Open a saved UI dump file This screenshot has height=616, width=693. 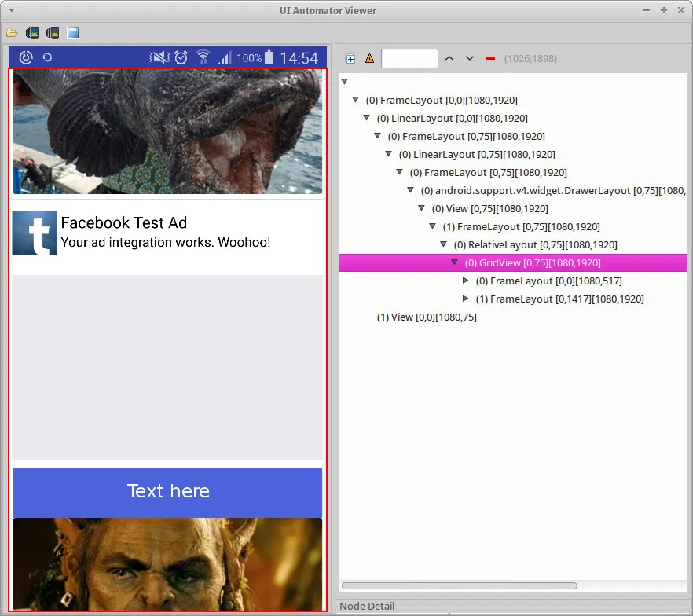click(12, 33)
